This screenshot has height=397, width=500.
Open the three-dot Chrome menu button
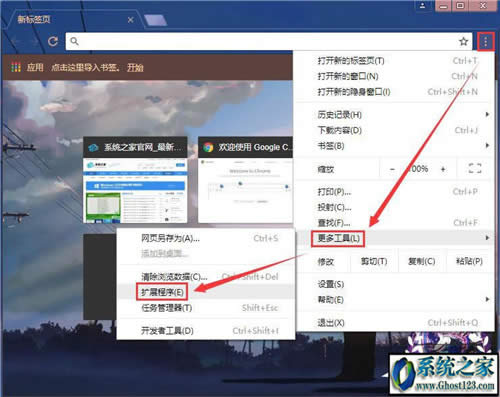[486, 42]
